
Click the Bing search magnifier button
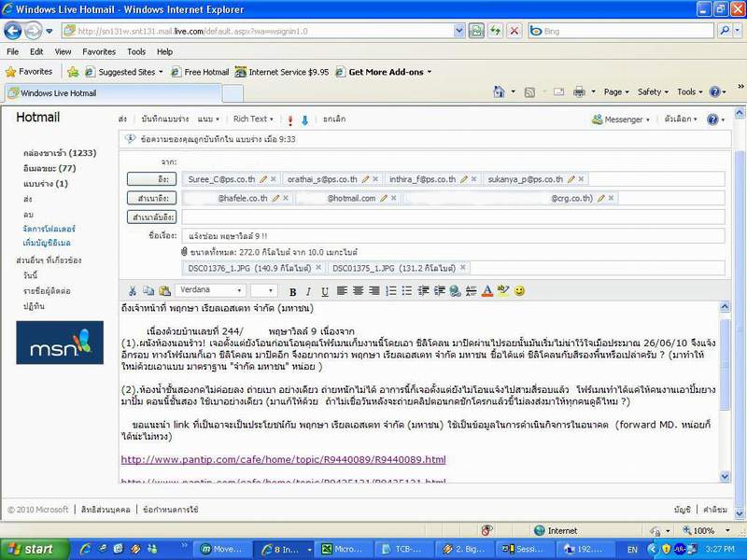[725, 31]
